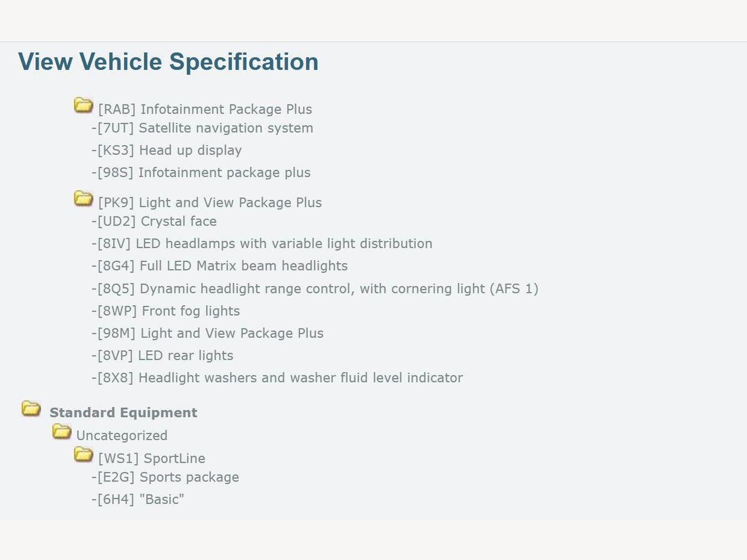Viewport: 747px width, 560px height.
Task: Select the [WS1] SportLine entry
Action: point(152,458)
